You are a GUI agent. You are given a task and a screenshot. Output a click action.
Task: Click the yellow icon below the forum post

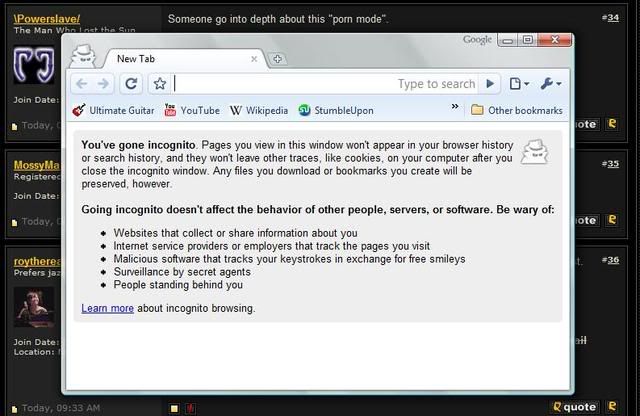[x=174, y=408]
